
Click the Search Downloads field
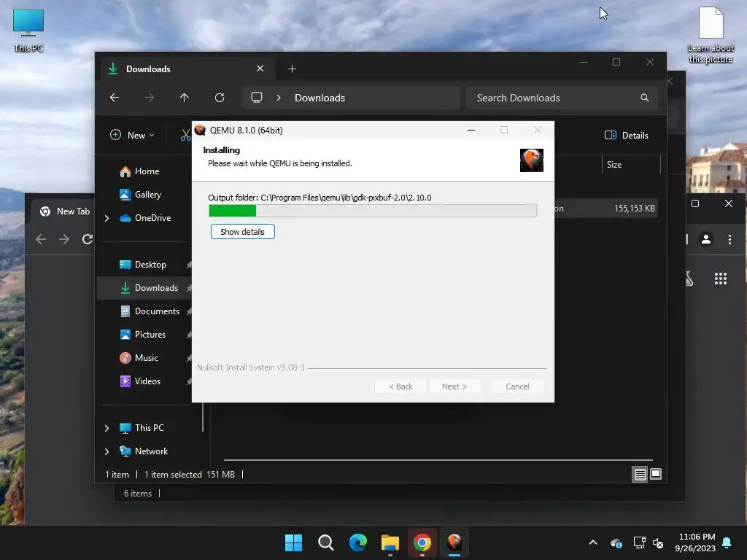(562, 98)
